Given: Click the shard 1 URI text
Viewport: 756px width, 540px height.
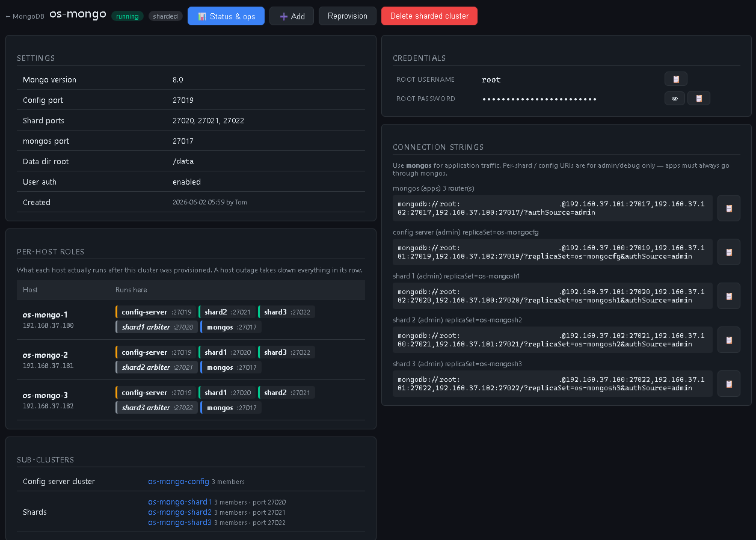Looking at the screenshot, I should point(552,296).
